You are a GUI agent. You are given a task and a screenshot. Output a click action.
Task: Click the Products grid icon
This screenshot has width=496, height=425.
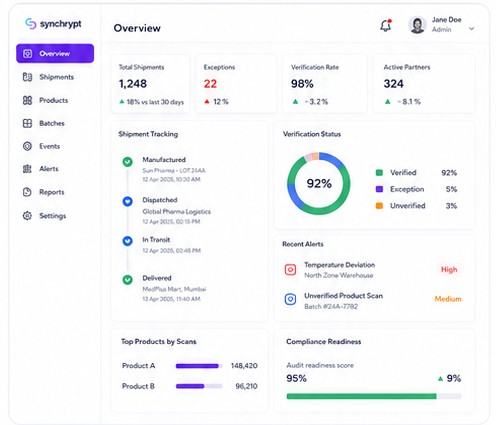pyautogui.click(x=27, y=100)
